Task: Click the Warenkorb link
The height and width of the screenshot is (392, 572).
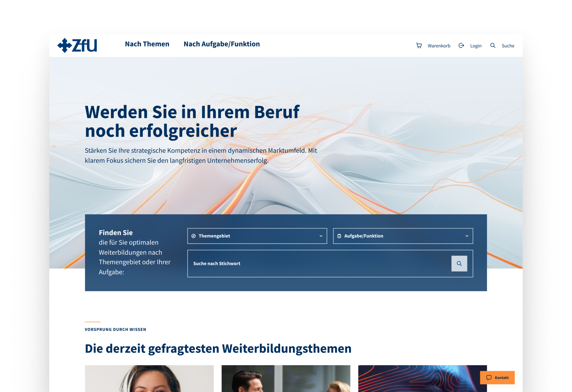Action: click(439, 46)
